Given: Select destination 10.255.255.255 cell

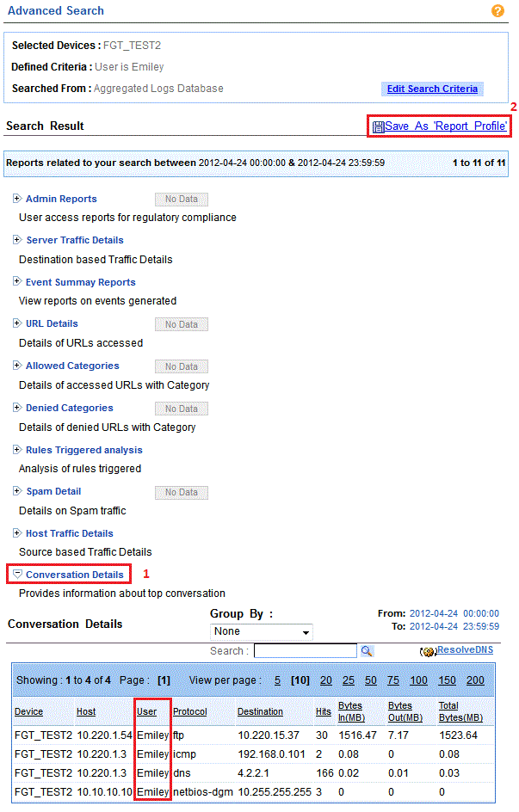Looking at the screenshot, I should click(x=275, y=792).
